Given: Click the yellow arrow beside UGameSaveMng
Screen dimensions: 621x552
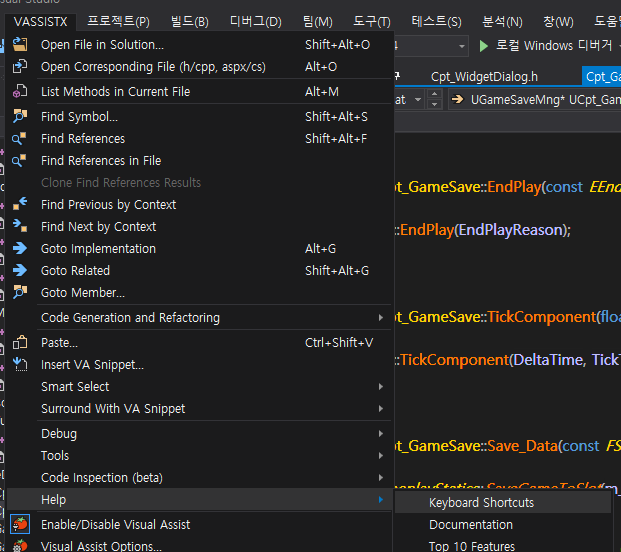Looking at the screenshot, I should pos(457,99).
